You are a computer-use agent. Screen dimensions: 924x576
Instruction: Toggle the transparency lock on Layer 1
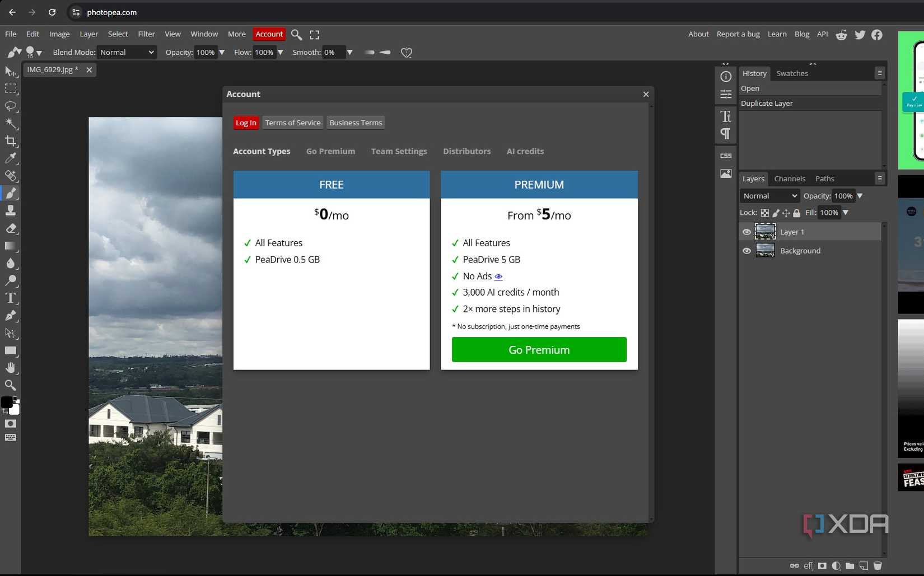click(764, 213)
